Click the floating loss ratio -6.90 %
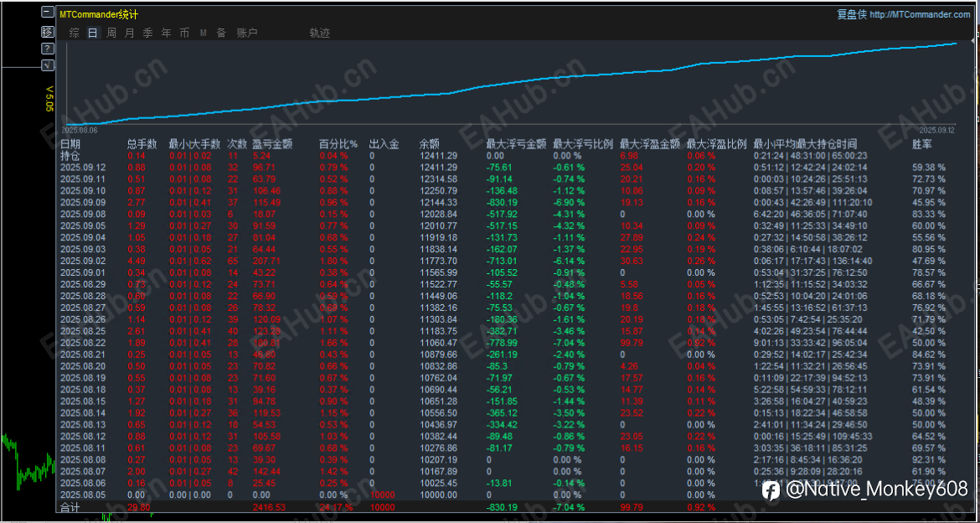Image resolution: width=980 pixels, height=523 pixels. click(x=569, y=202)
